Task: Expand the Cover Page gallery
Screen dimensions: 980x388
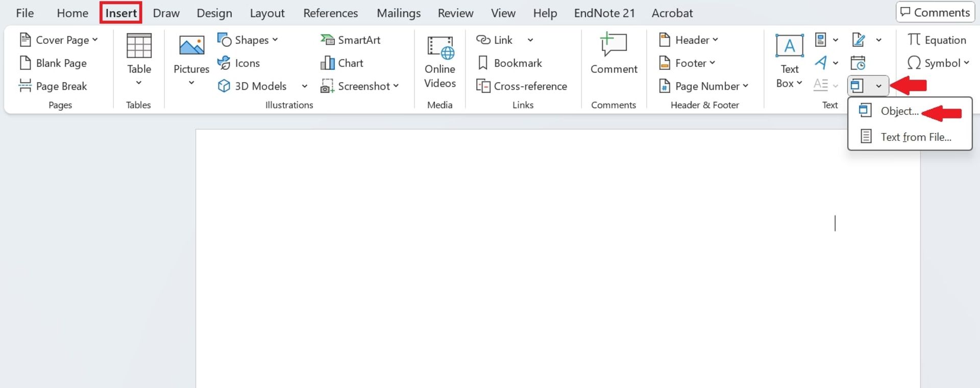Action: click(58, 40)
